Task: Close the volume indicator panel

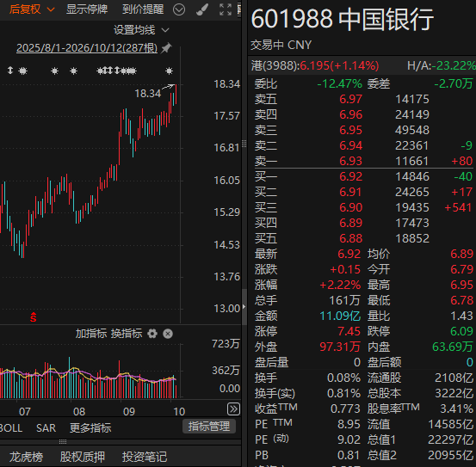Action: 168,334
